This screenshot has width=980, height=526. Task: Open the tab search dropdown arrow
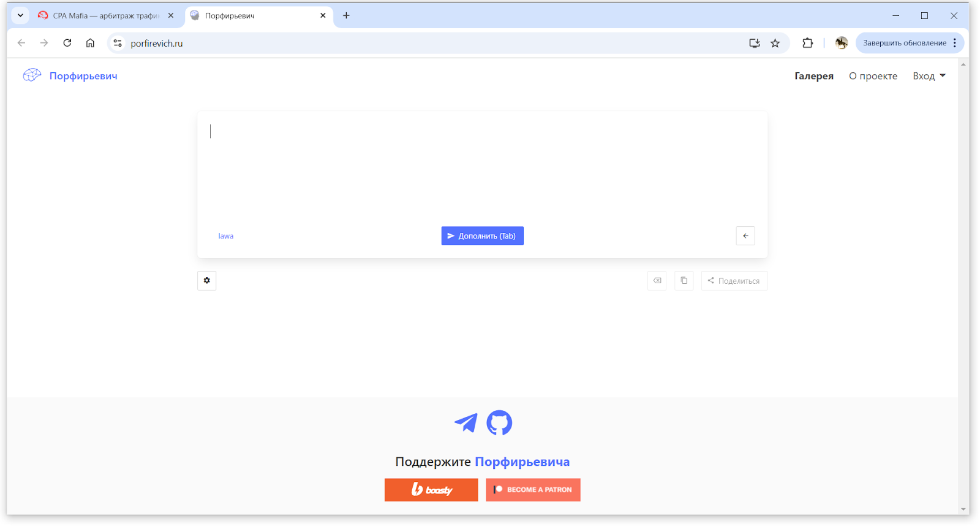pos(20,15)
